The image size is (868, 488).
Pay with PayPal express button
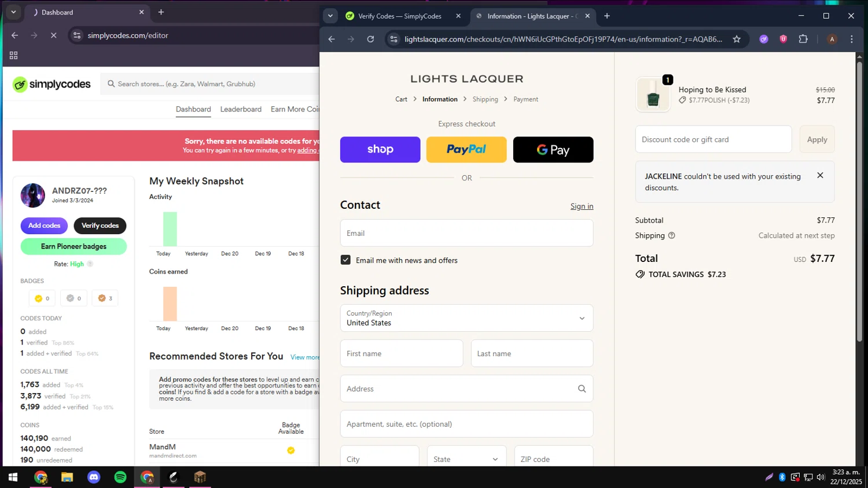pyautogui.click(x=466, y=150)
